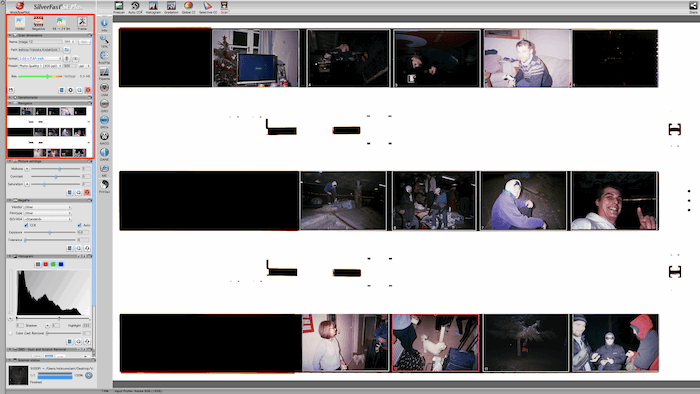Toggle Color Cast Removal option
Screen dimensions: 700x394
pyautogui.click(x=11, y=333)
